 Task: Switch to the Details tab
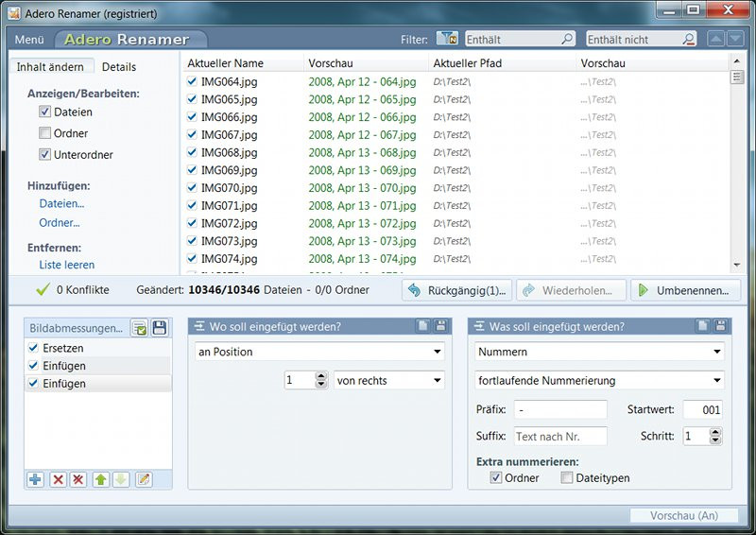119,67
